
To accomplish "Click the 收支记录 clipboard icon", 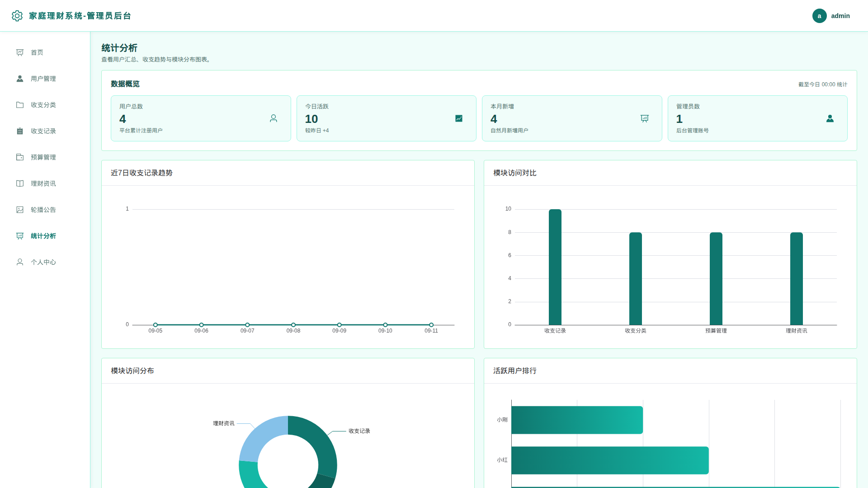I will [x=20, y=131].
